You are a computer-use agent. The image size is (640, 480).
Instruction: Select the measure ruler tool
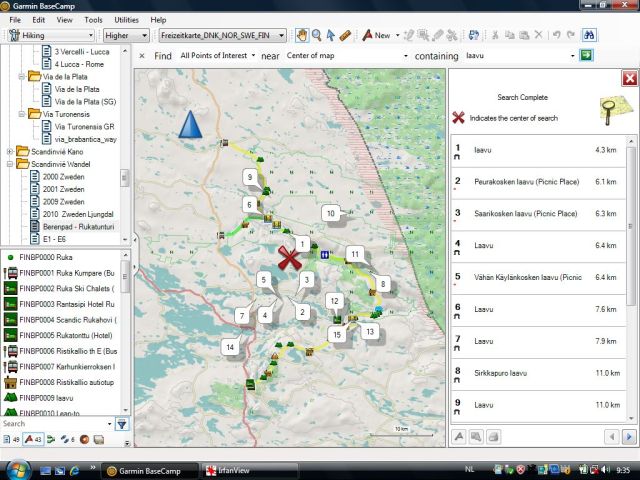344,35
